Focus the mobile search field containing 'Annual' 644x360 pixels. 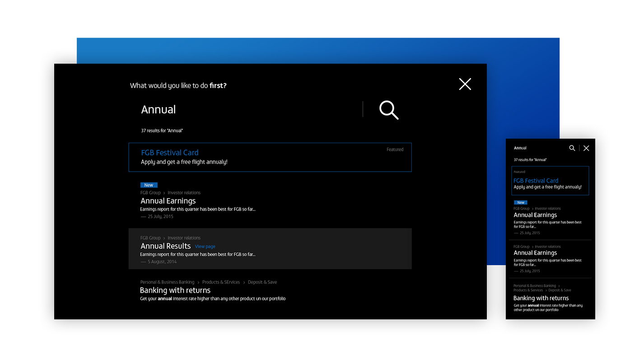537,148
